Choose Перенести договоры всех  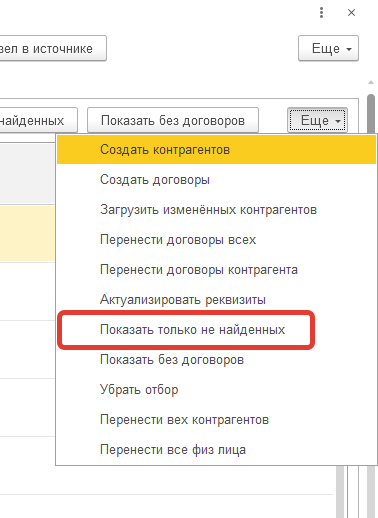[216, 240]
